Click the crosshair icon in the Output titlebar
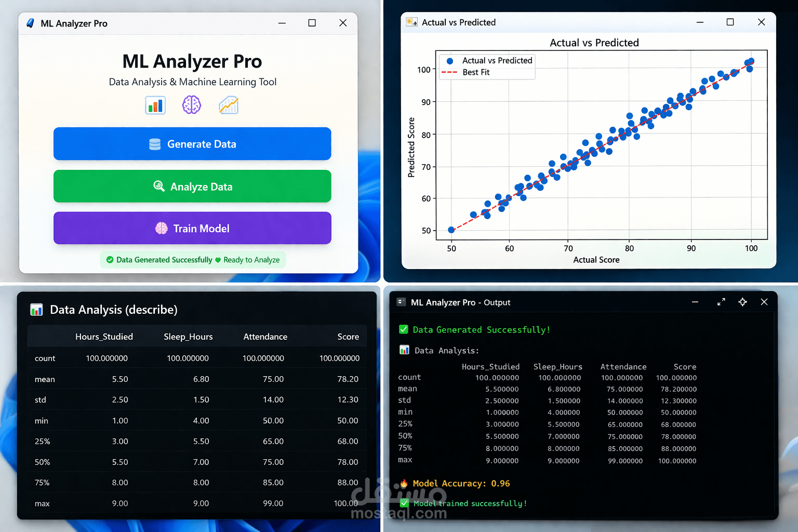798x532 pixels. (x=742, y=302)
